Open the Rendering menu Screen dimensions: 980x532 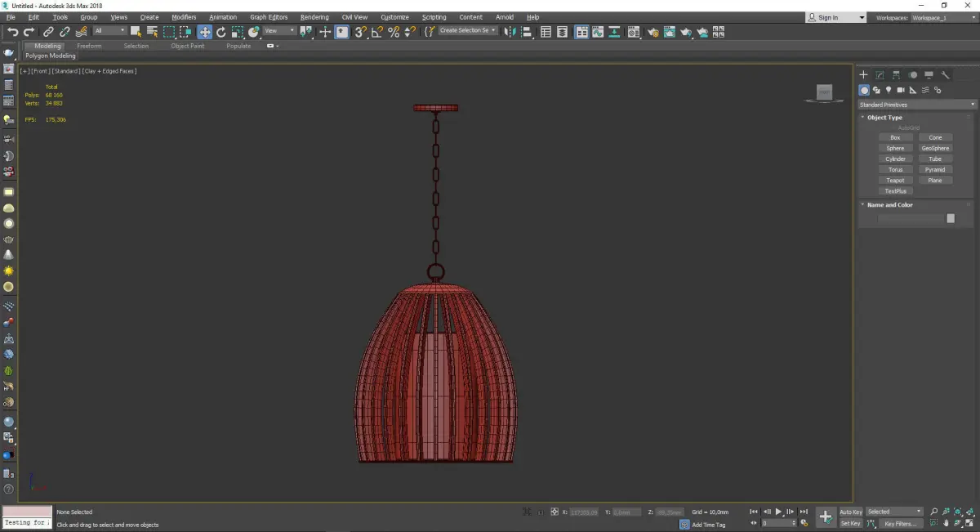[314, 17]
